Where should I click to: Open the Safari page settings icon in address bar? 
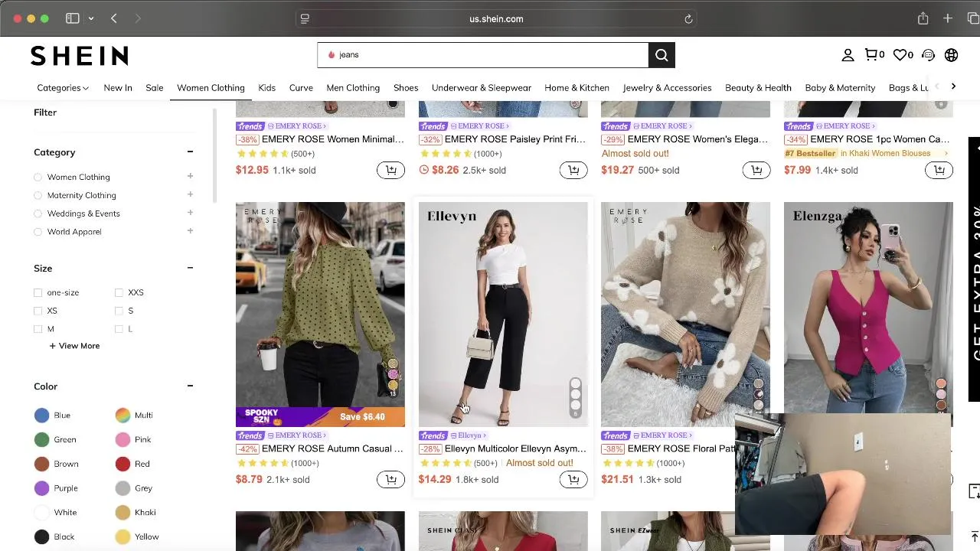tap(305, 19)
